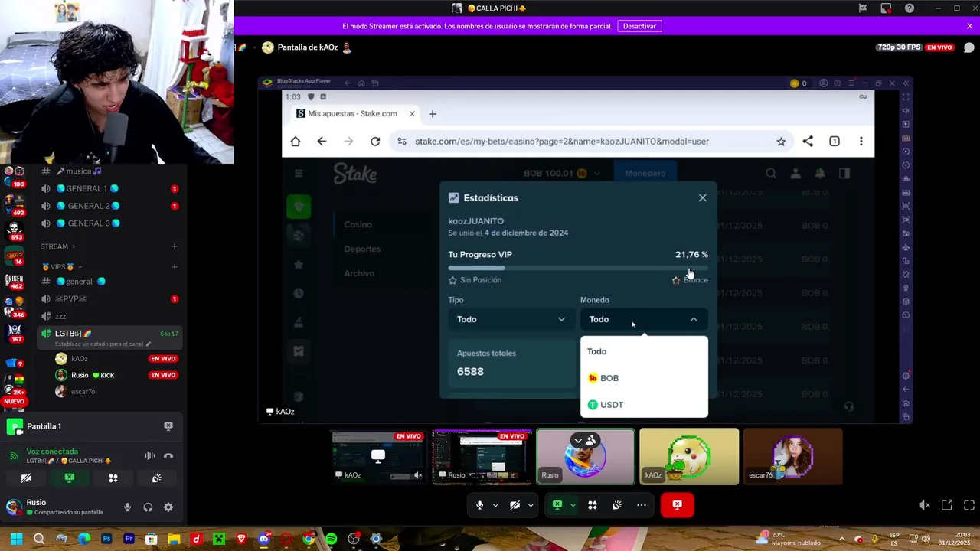Turn on camera in bottom call bar
Screen dimensions: 980x551
514,505
